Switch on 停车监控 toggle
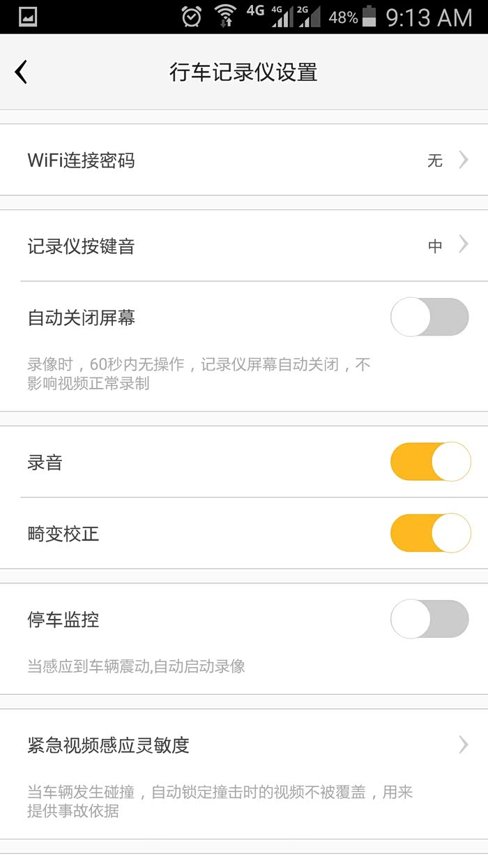The image size is (488, 868). (x=429, y=619)
